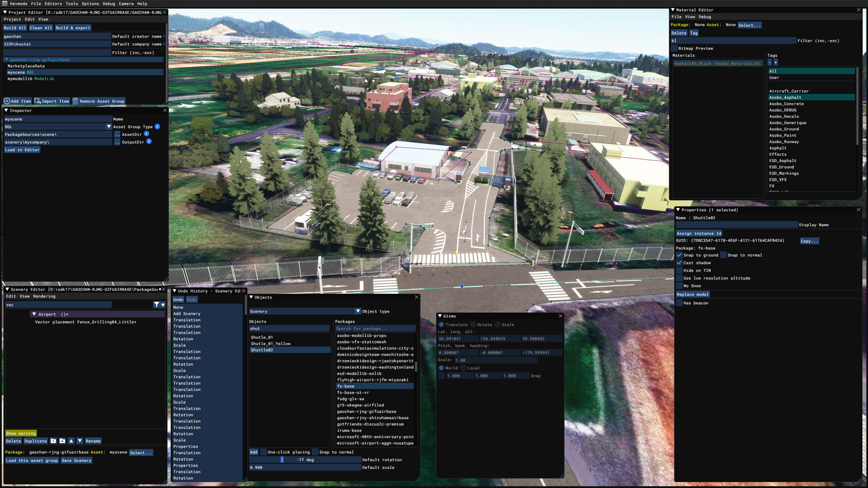Click the Remove Asset Group trash icon
This screenshot has height=488, width=868.
[75, 101]
